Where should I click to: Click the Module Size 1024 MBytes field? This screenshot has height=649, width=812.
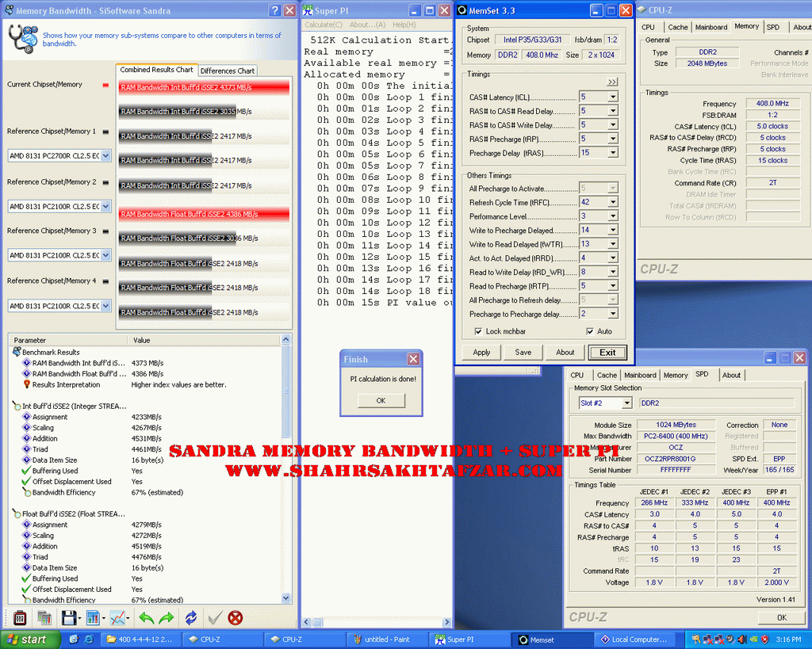click(676, 425)
